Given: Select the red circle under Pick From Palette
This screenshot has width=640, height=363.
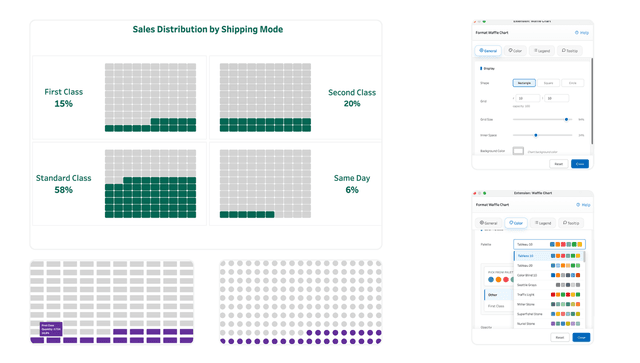Looking at the screenshot, I should pos(506,280).
